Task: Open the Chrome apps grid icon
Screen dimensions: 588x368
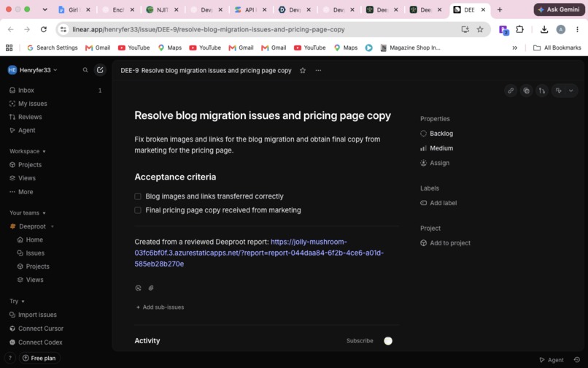Action: pos(9,47)
